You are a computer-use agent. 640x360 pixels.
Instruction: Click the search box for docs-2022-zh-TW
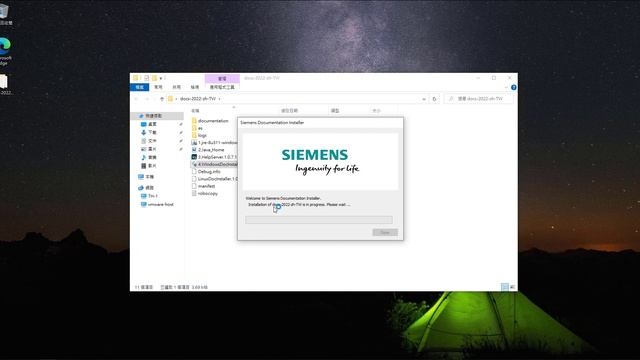pyautogui.click(x=478, y=99)
